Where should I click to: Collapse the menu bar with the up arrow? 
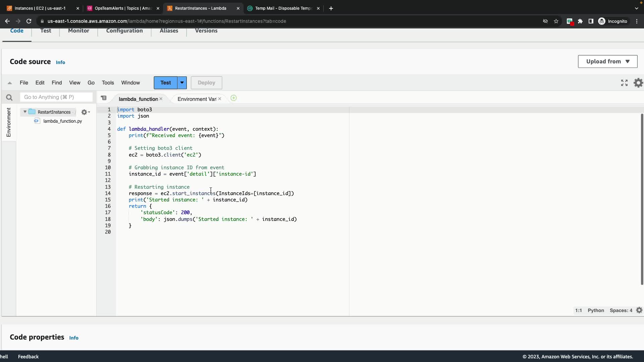tap(10, 83)
